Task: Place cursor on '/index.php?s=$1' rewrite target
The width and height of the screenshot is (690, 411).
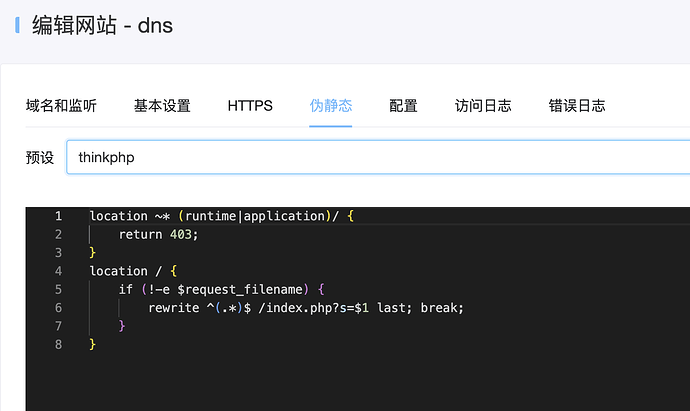Action: click(315, 307)
